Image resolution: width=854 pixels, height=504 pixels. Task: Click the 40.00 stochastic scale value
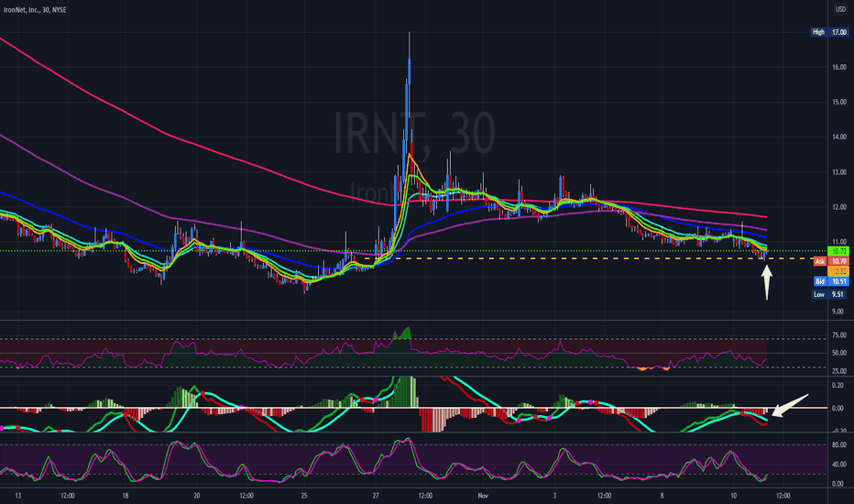839,465
